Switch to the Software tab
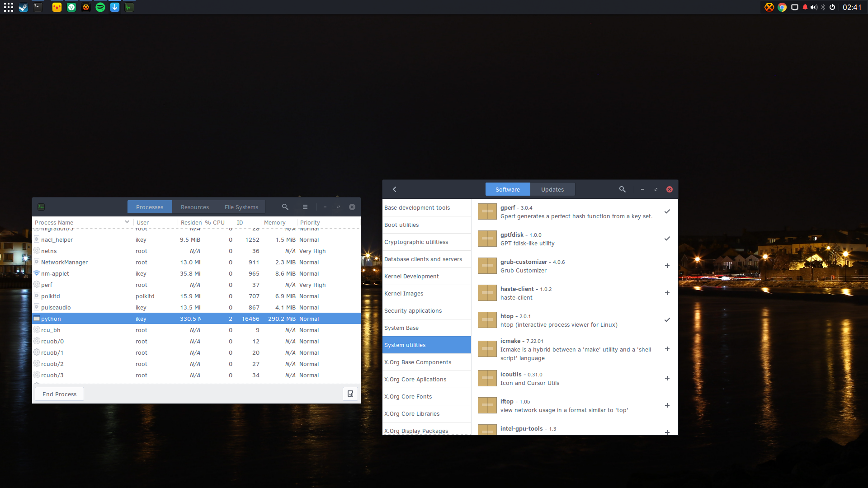 (508, 189)
